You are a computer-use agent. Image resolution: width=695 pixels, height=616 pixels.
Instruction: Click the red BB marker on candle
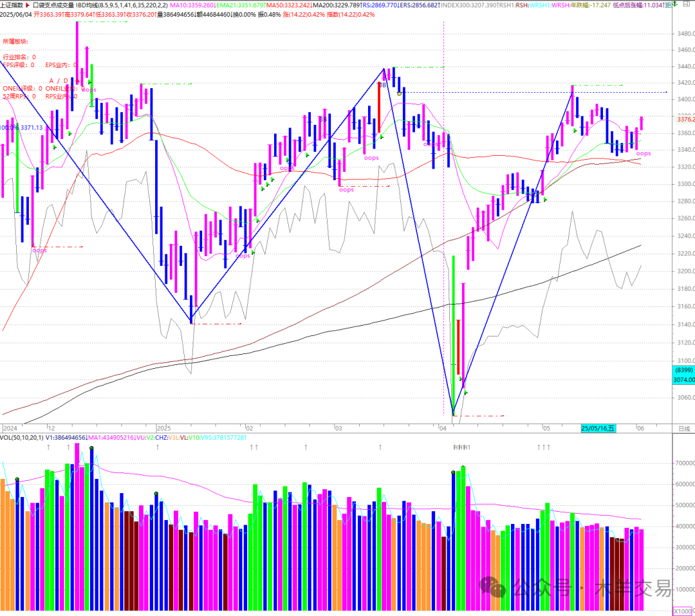(381, 85)
